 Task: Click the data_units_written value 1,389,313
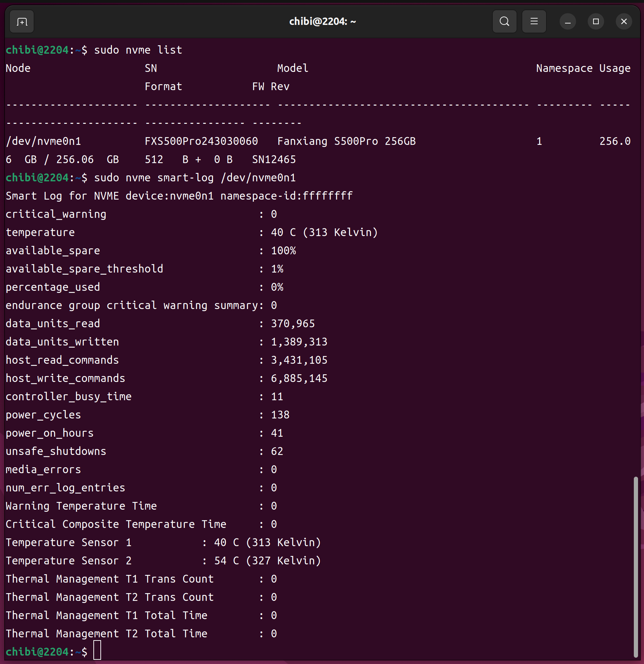coord(299,342)
